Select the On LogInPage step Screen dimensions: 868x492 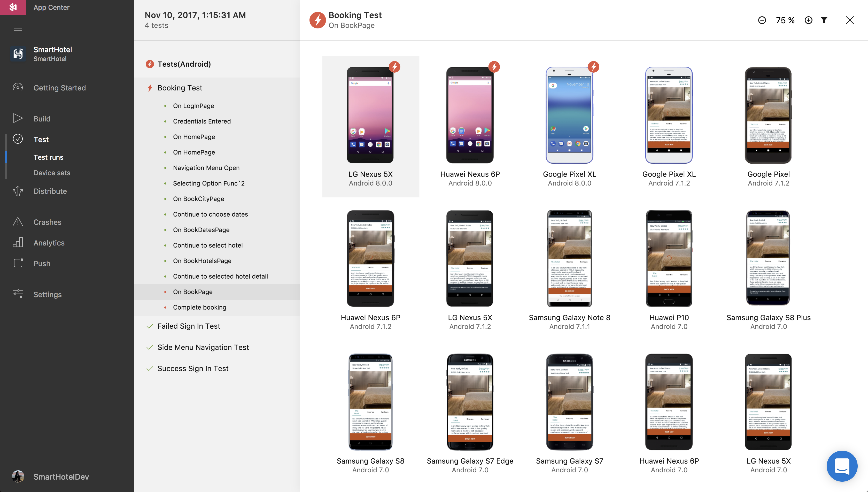(x=193, y=106)
